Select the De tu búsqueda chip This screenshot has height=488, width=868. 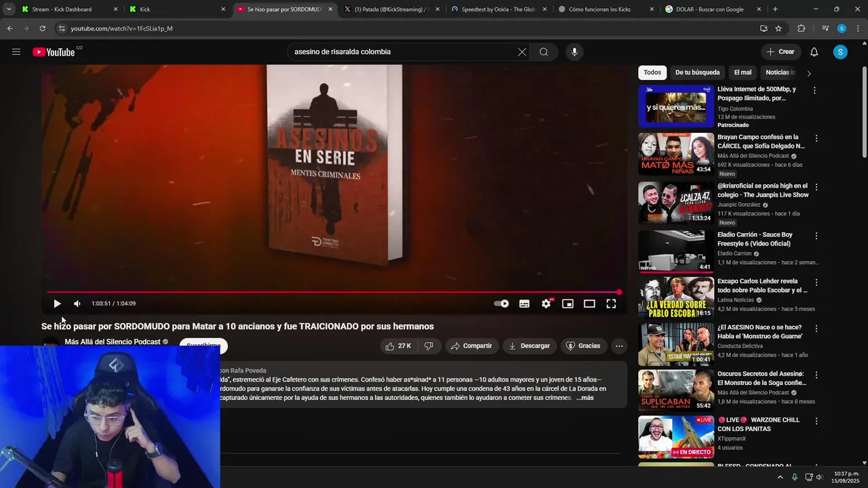pyautogui.click(x=697, y=73)
